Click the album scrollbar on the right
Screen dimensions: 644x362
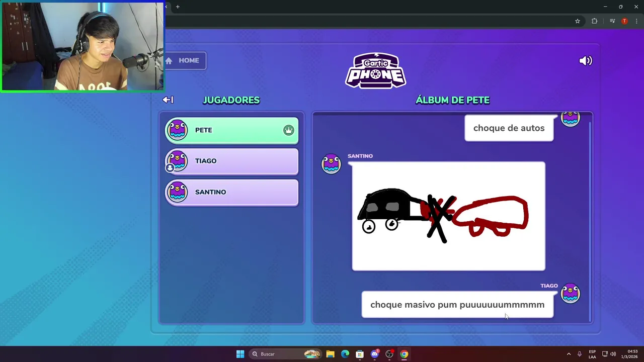point(590,221)
